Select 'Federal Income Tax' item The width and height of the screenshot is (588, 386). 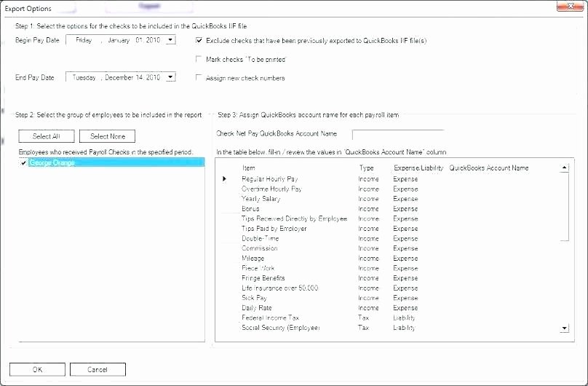(271, 318)
